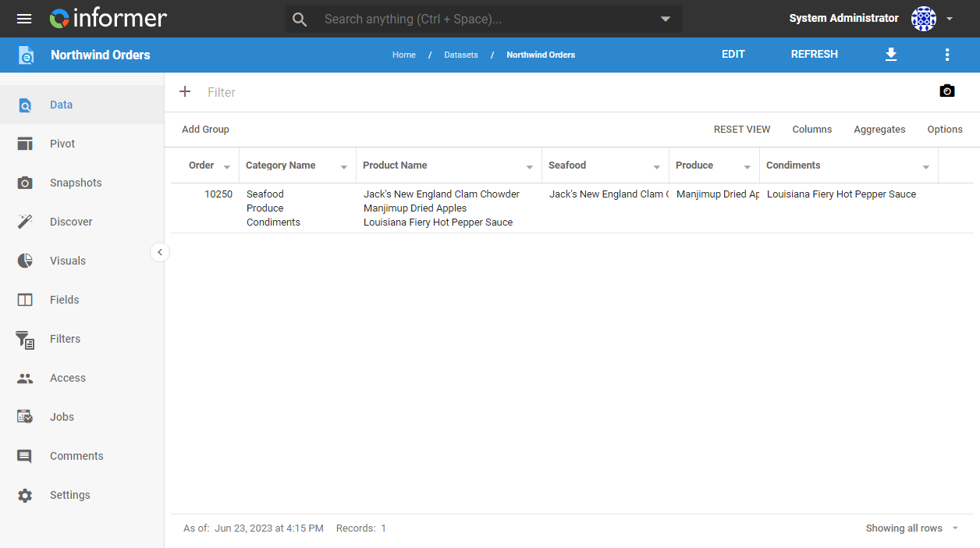Screen dimensions: 980x548
Task: Open the Seafood column dropdown
Action: coord(657,167)
